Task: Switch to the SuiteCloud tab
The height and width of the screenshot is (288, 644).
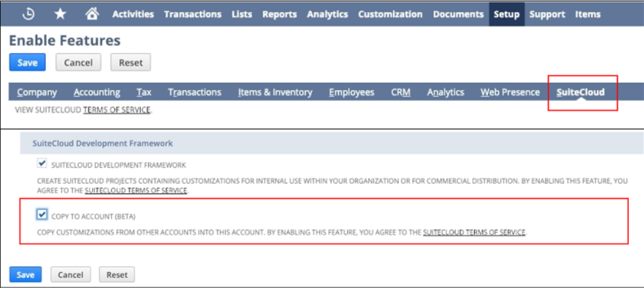Action: tap(580, 92)
